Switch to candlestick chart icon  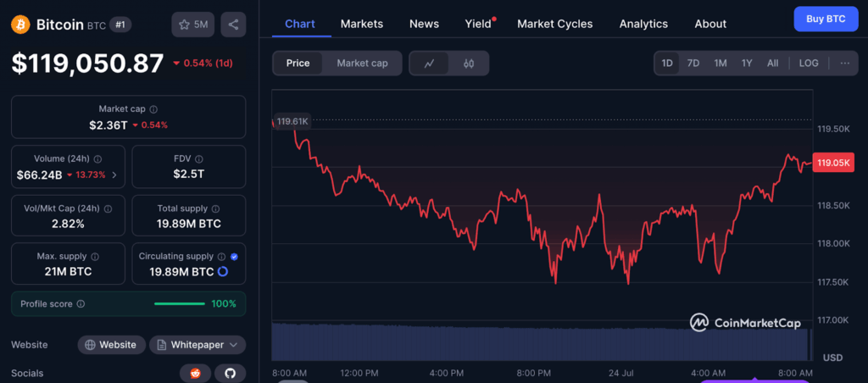click(x=469, y=64)
